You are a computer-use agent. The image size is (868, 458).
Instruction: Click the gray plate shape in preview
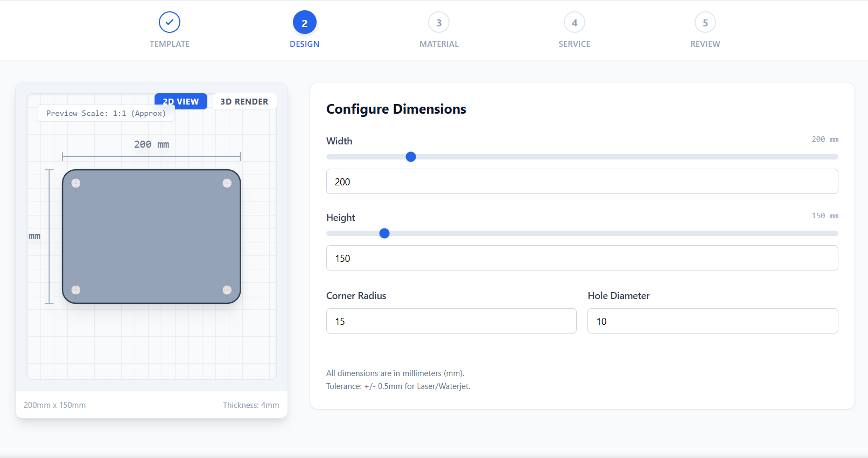(x=151, y=237)
